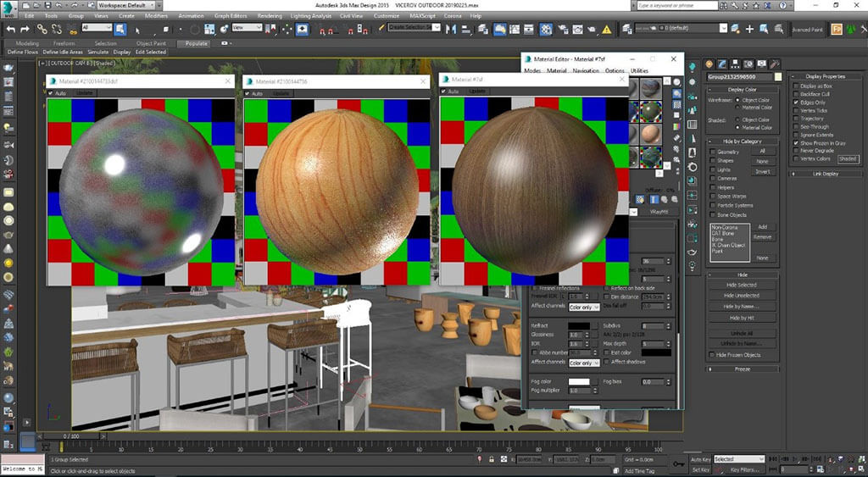Image resolution: width=868 pixels, height=477 pixels.
Task: Click the Hide Selected button
Action: pyautogui.click(x=741, y=285)
